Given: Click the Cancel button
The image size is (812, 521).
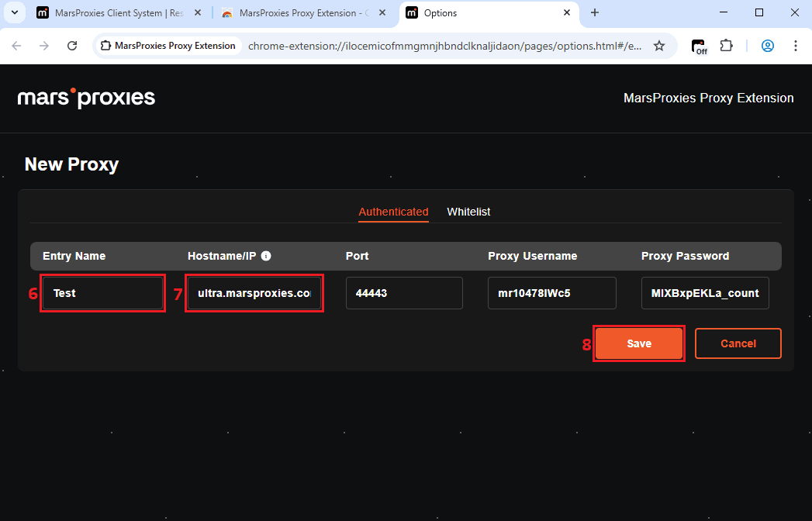Looking at the screenshot, I should (x=738, y=343).
